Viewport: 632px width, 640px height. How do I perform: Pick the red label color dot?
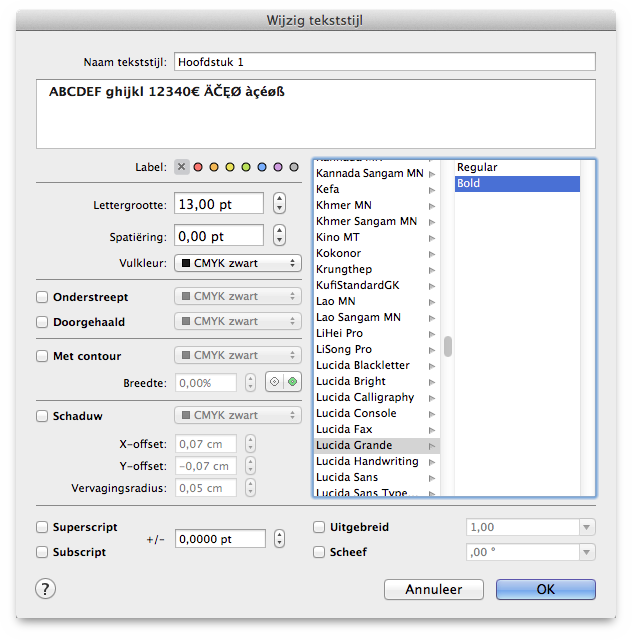tap(199, 167)
